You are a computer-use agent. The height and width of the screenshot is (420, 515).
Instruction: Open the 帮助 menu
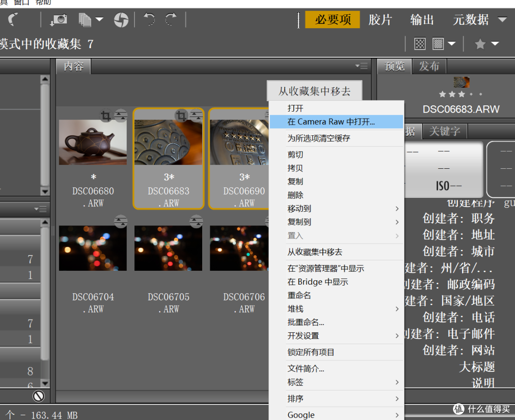[43, 2]
